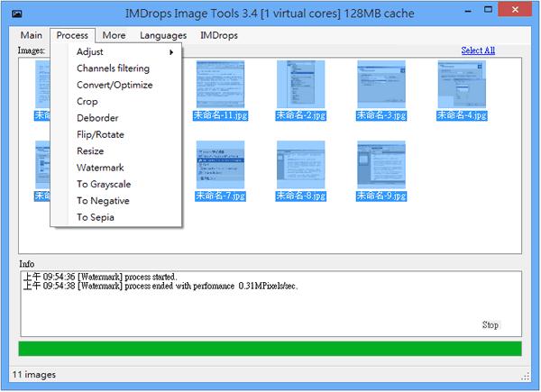Click the 未命名-8.jpg file name label
Screen dimensions: 541x392
(300, 196)
